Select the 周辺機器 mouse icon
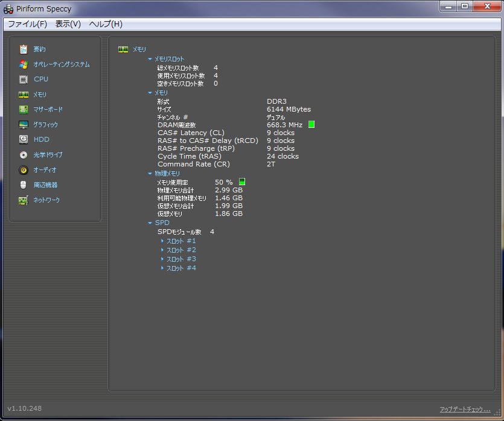This screenshot has height=421, width=504. click(x=24, y=185)
